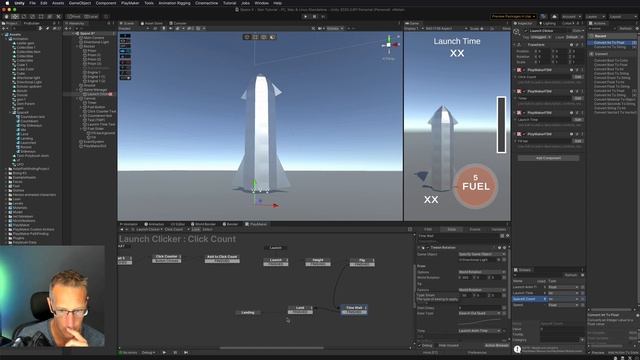Select Convert Int To String in Recent actions
The image size is (640, 360).
click(609, 47)
